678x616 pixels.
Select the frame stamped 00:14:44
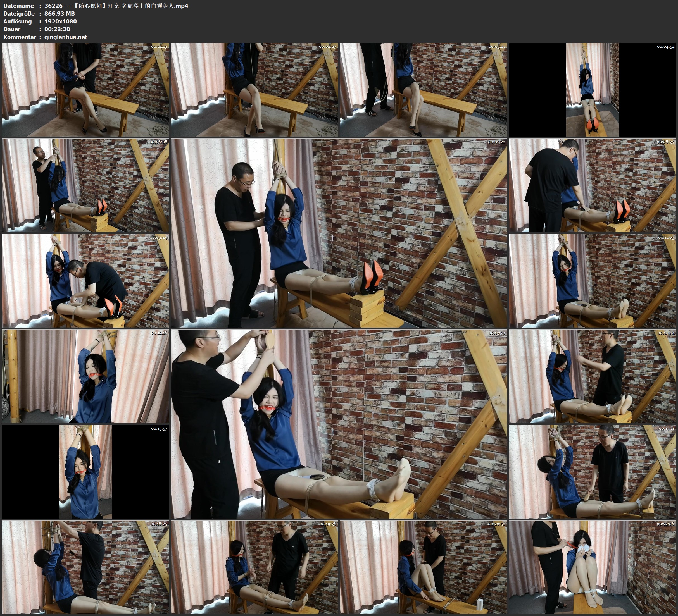(593, 376)
